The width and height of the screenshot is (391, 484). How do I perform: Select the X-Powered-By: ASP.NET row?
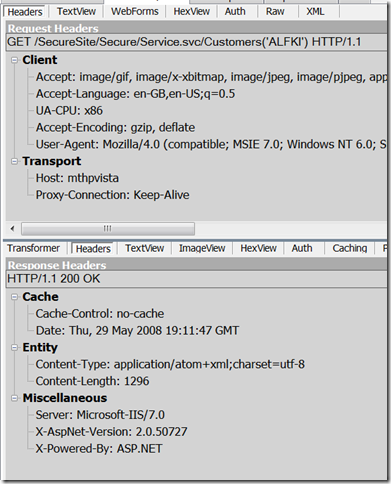coord(99,449)
